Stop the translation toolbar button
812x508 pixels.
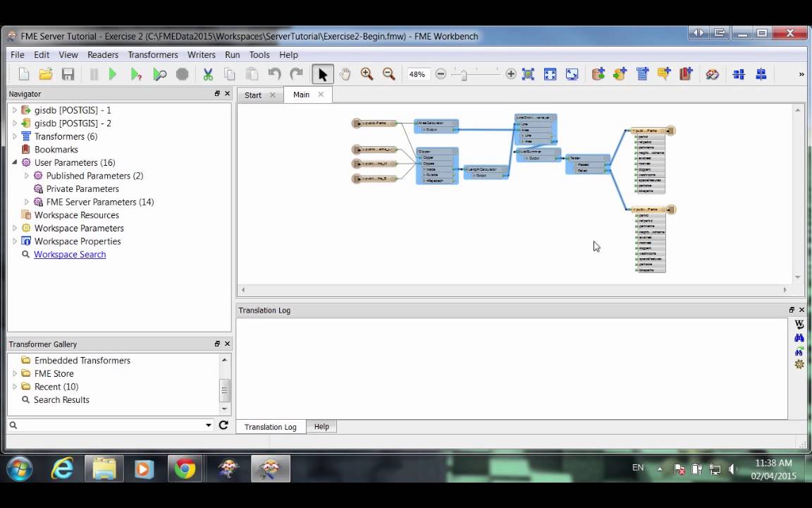coord(183,74)
